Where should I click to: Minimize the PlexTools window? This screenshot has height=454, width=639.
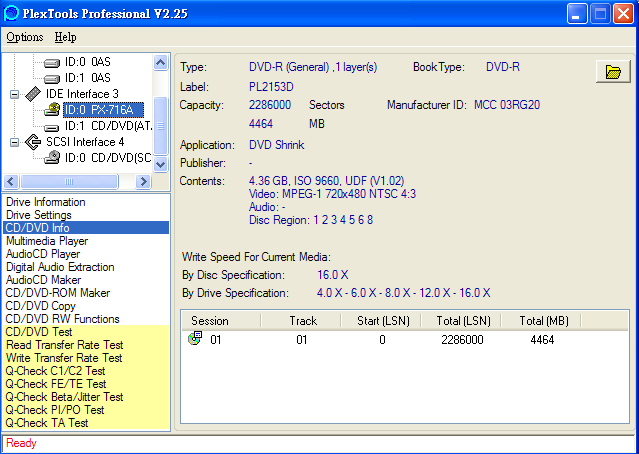click(x=577, y=14)
